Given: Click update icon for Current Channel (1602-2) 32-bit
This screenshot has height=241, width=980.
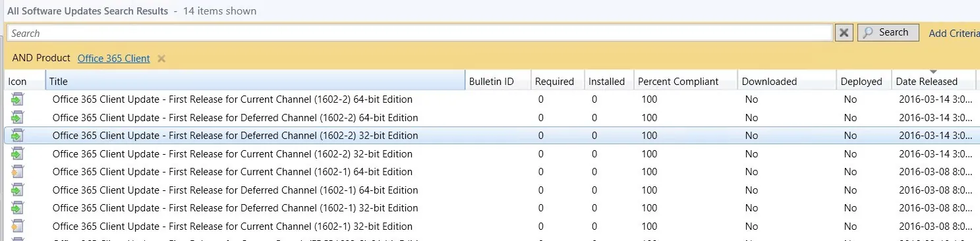Looking at the screenshot, I should coord(17,154).
